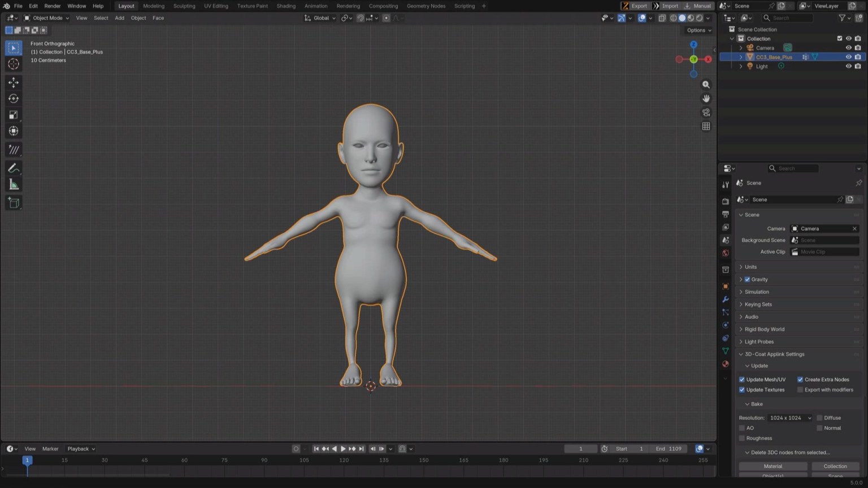Open the File menu
The height and width of the screenshot is (488, 868).
(x=18, y=6)
